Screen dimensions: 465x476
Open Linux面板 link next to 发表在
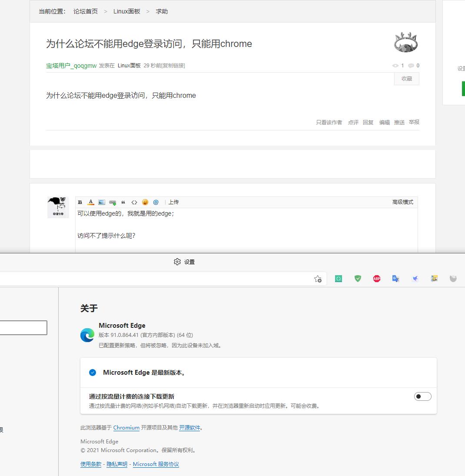pos(129,66)
